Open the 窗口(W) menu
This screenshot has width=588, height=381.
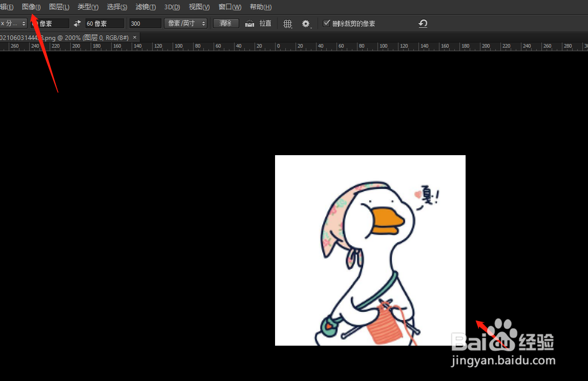click(x=230, y=7)
